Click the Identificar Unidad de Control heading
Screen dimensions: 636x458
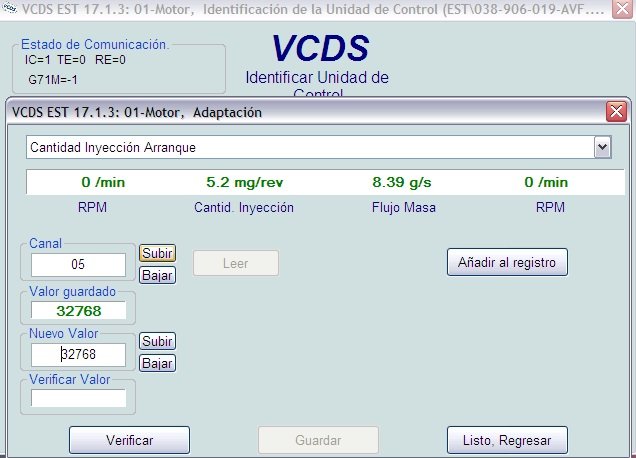(x=317, y=84)
